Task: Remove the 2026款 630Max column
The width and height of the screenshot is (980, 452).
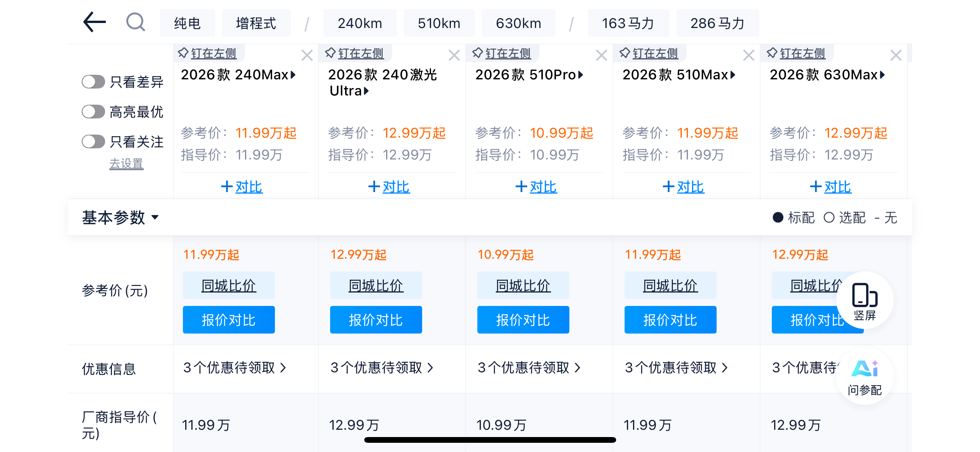Action: pos(896,56)
